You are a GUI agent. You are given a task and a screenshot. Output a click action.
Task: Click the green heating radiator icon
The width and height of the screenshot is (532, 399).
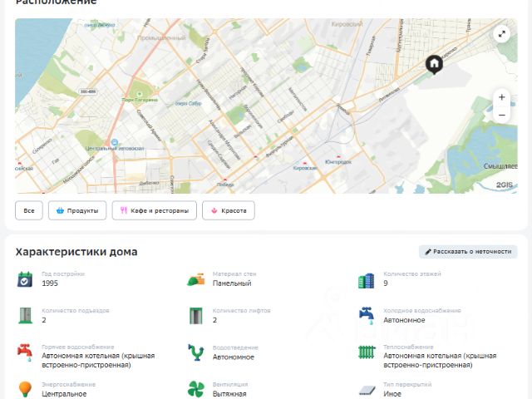pyautogui.click(x=367, y=352)
